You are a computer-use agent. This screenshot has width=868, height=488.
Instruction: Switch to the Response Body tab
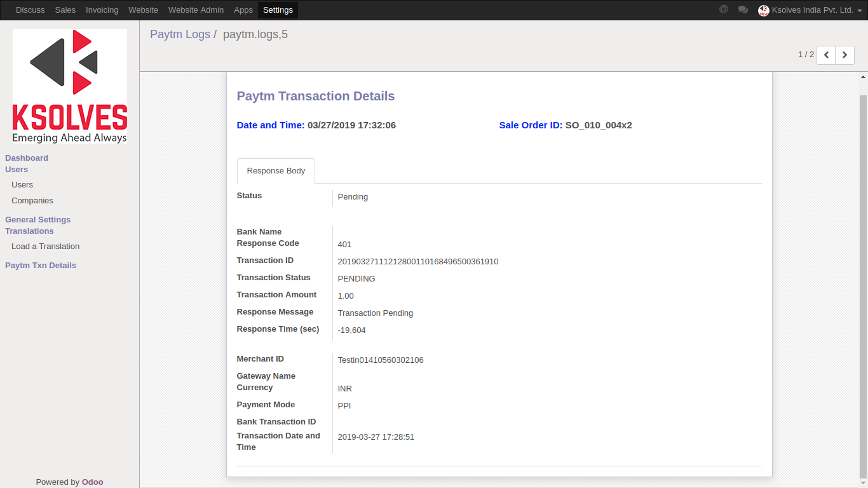[x=276, y=170]
